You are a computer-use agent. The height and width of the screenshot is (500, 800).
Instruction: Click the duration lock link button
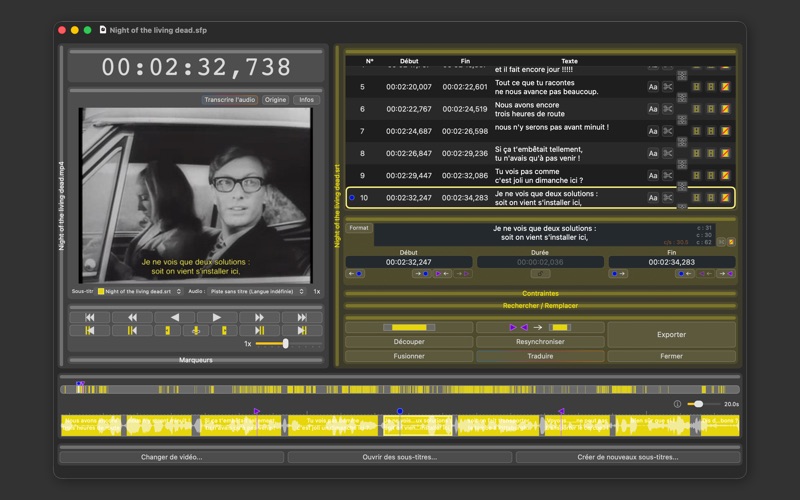point(540,274)
